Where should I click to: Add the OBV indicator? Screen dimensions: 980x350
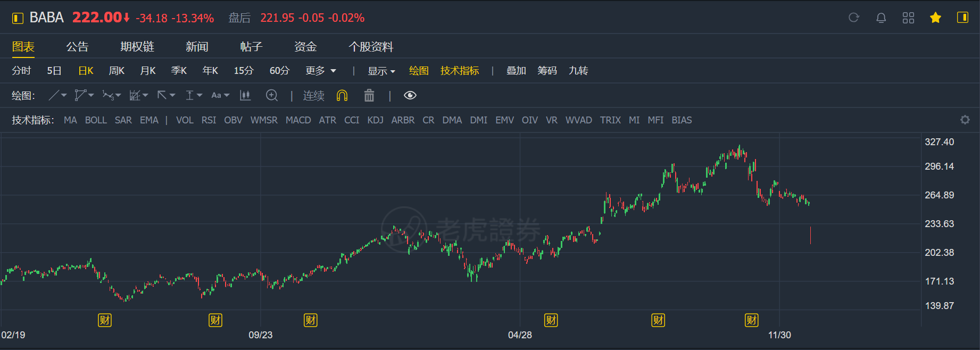233,120
